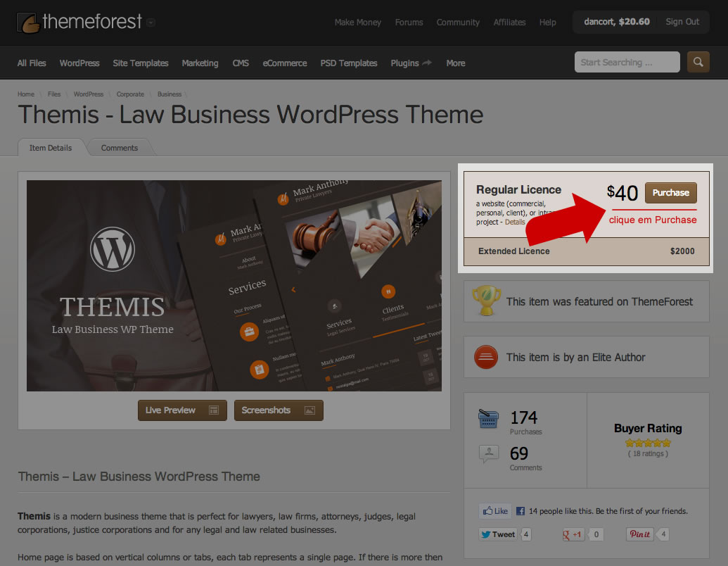728x566 pixels.
Task: Open the All Files menu
Action: click(x=32, y=63)
